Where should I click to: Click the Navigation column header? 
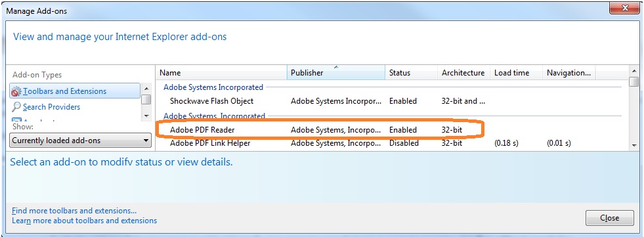[x=569, y=73]
